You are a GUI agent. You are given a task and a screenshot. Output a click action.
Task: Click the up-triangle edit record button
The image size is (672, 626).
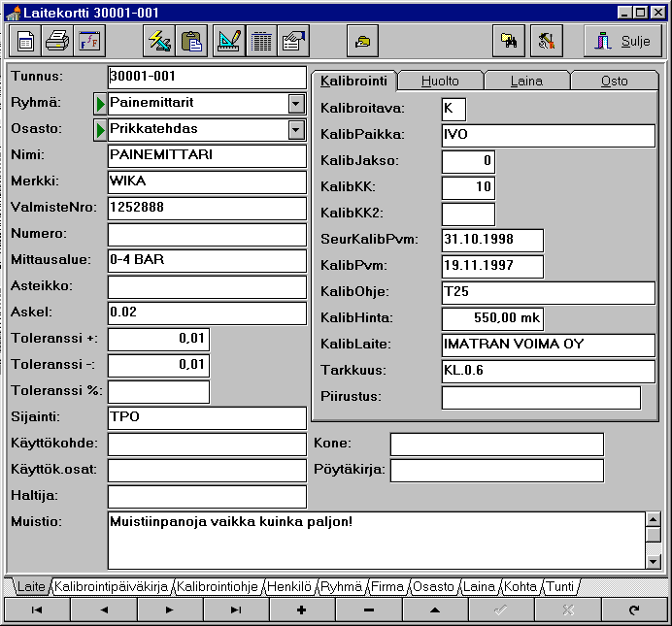pyautogui.click(x=435, y=610)
